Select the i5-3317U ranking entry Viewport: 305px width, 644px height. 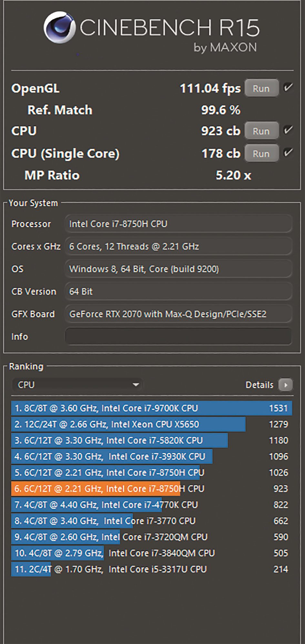[152, 569]
